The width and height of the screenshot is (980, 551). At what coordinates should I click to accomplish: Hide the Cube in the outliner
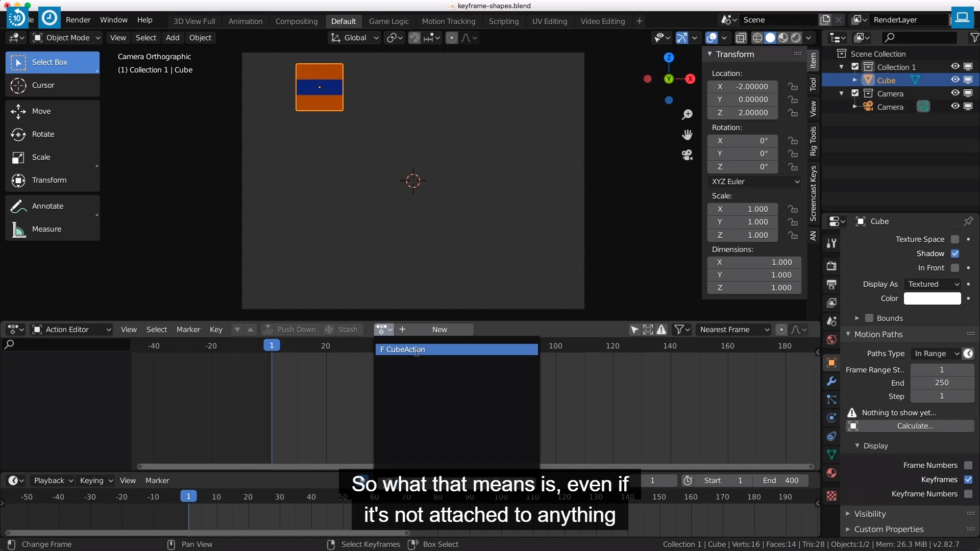[x=955, y=80]
